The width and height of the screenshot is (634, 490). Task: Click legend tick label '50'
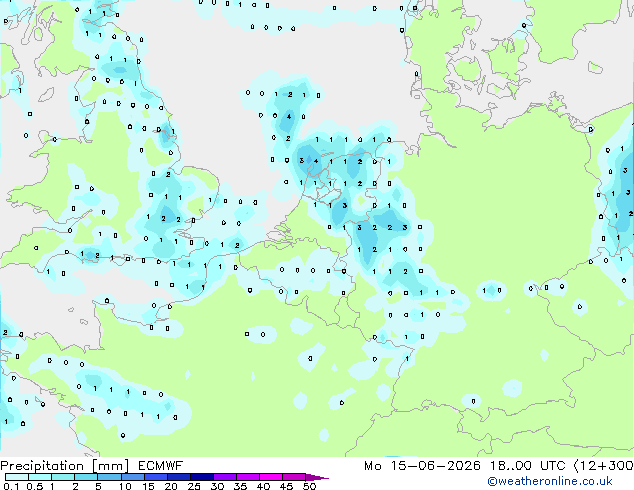[x=309, y=486]
